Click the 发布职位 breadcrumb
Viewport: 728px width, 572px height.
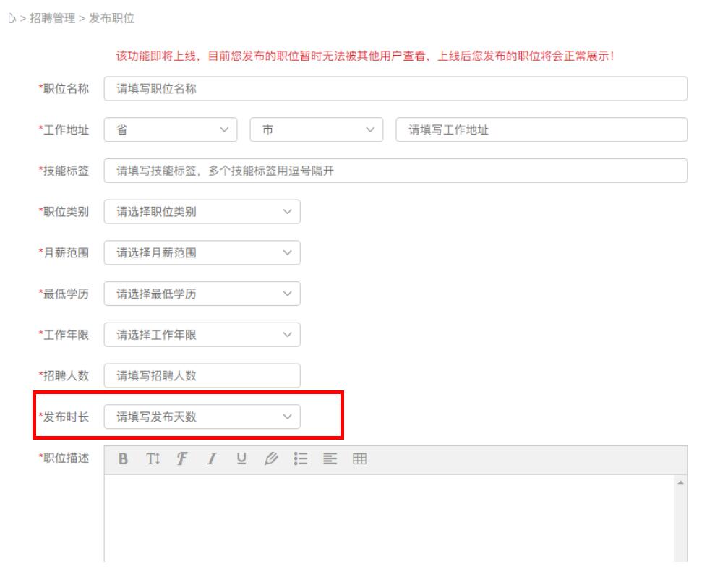click(112, 18)
